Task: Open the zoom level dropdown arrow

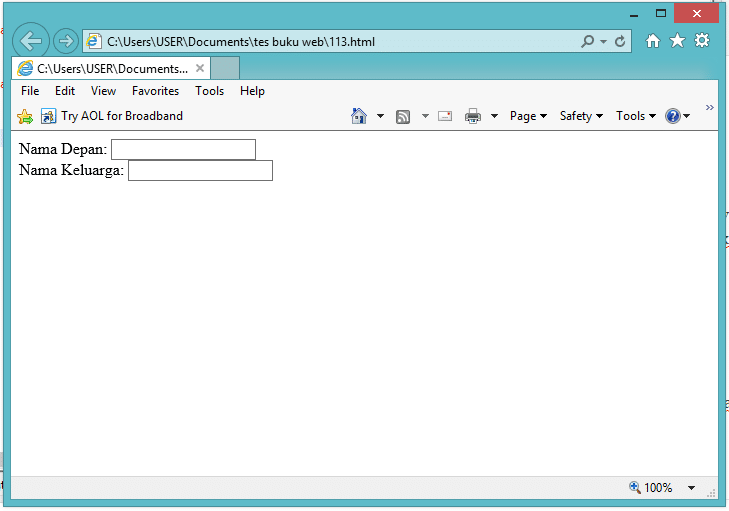Action: tap(691, 488)
